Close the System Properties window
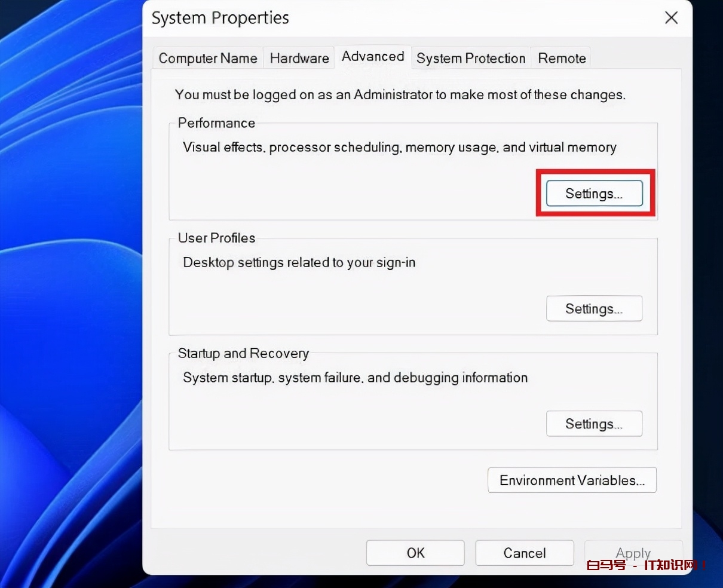The height and width of the screenshot is (588, 723). tap(671, 18)
